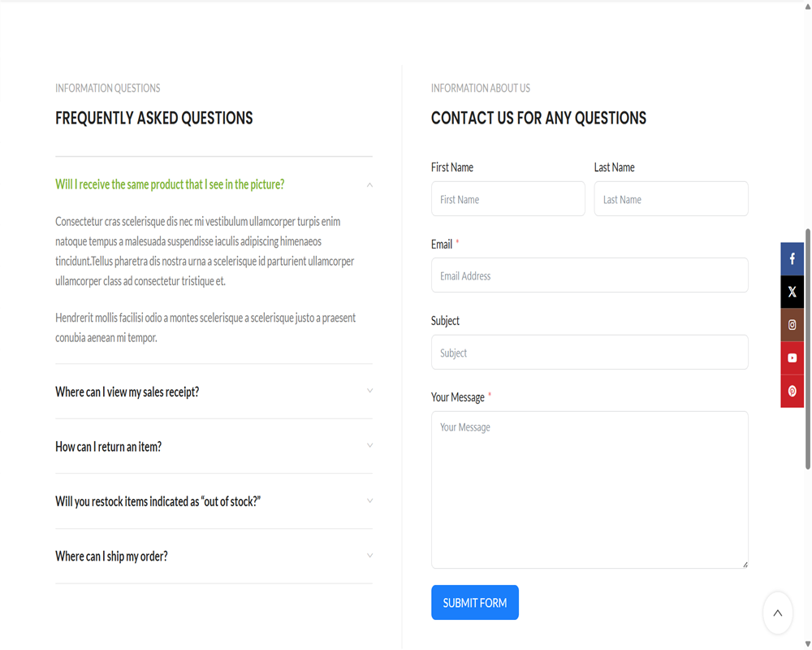
Task: Open the Pinterest social link
Action: tap(792, 392)
